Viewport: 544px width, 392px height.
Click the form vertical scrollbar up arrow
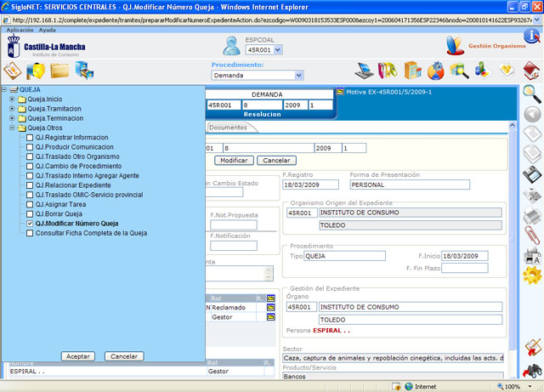pyautogui.click(x=512, y=126)
